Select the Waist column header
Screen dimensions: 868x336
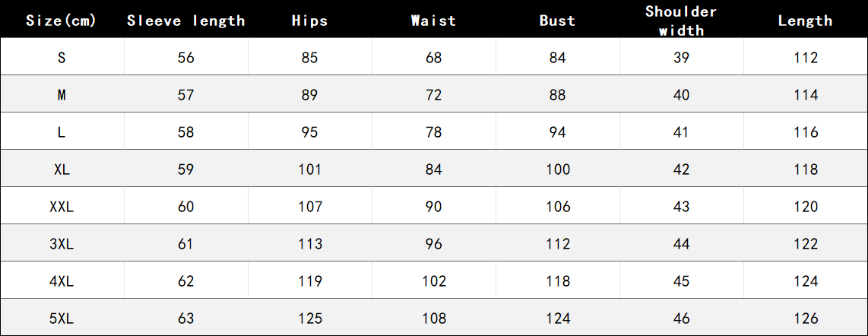[x=434, y=21]
